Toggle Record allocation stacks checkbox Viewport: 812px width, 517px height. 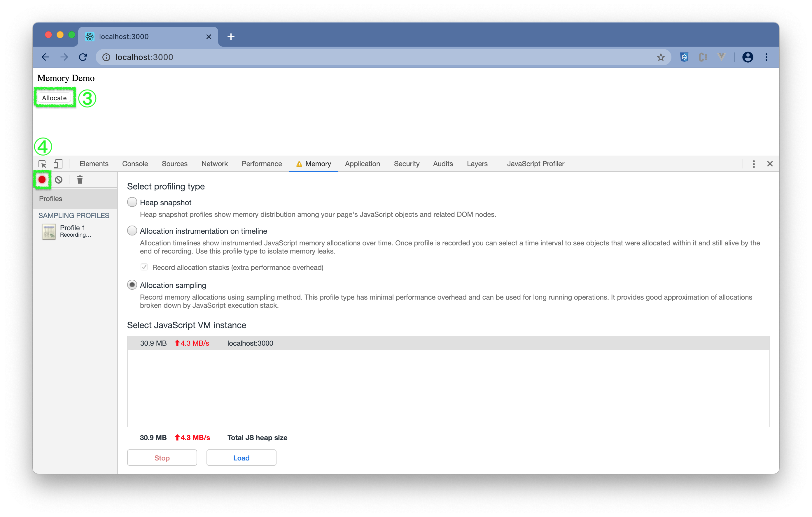coord(144,267)
